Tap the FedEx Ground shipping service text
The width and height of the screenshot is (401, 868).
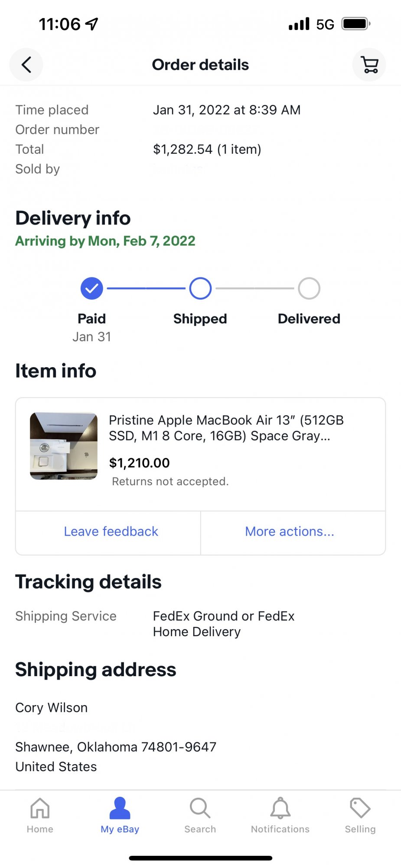224,624
